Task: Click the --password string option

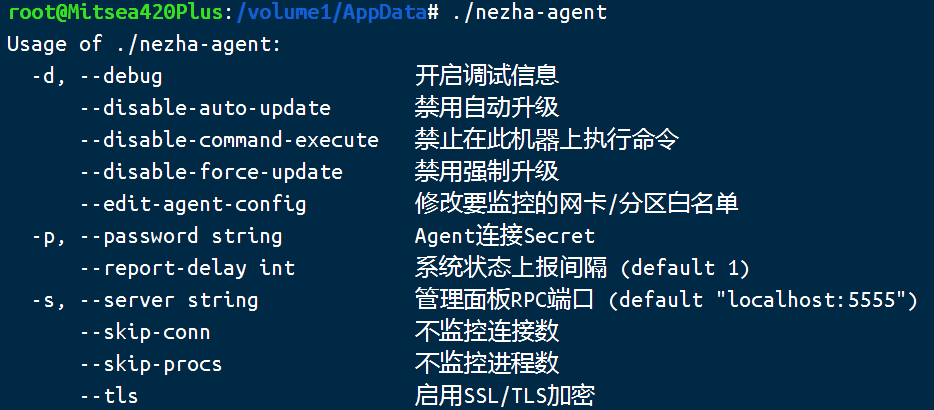Action: tap(181, 236)
